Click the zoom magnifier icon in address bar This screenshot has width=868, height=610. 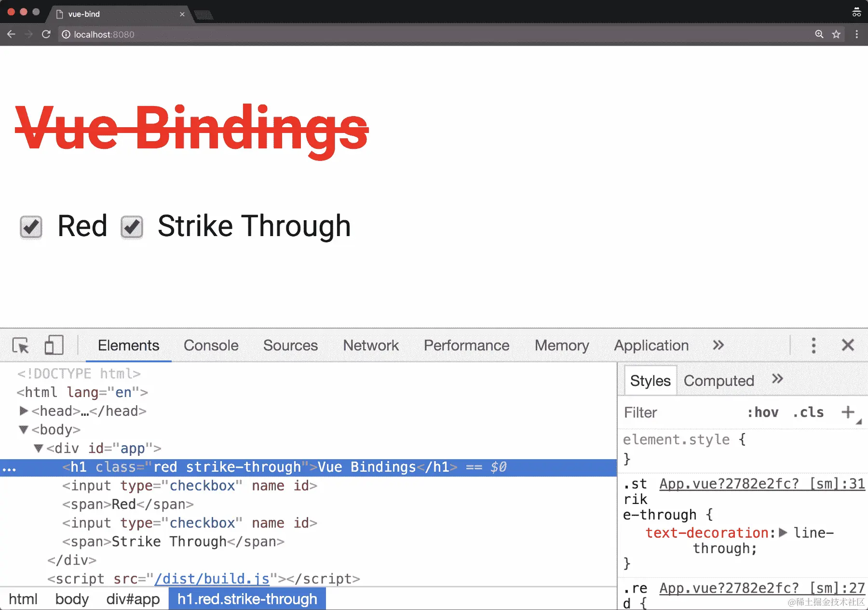pyautogui.click(x=819, y=34)
